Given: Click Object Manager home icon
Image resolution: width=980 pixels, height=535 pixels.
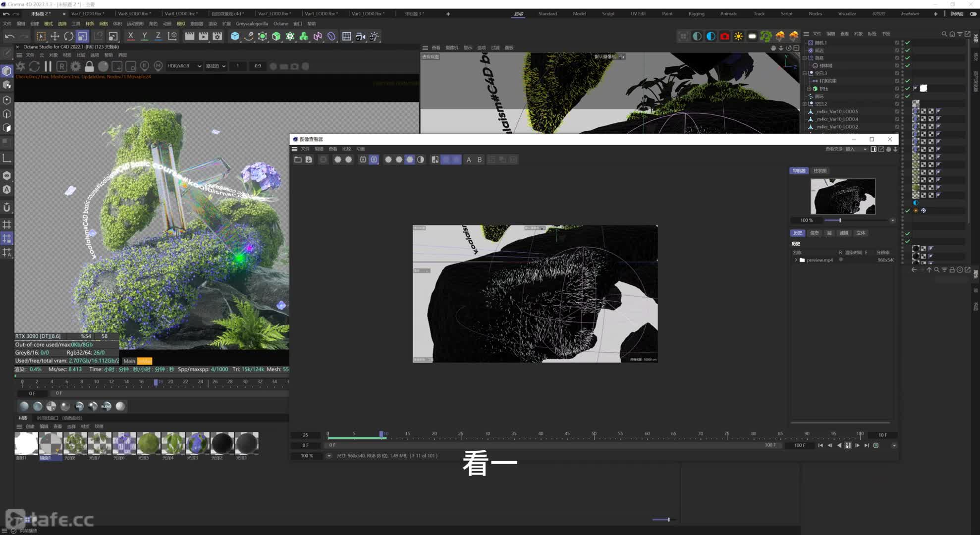Looking at the screenshot, I should pyautogui.click(x=952, y=34).
